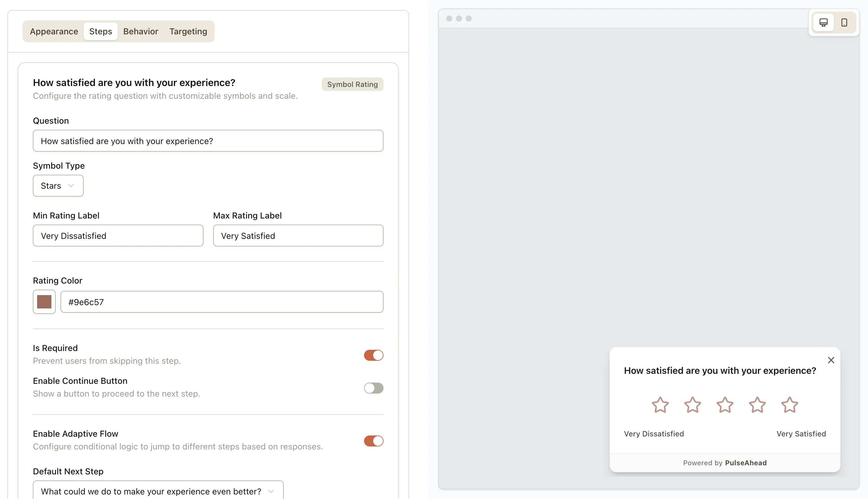
Task: Select the first star in the survey preview
Action: coord(660,405)
